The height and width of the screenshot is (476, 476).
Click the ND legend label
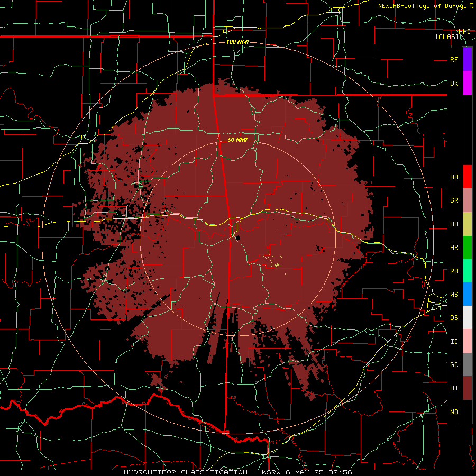(x=454, y=412)
